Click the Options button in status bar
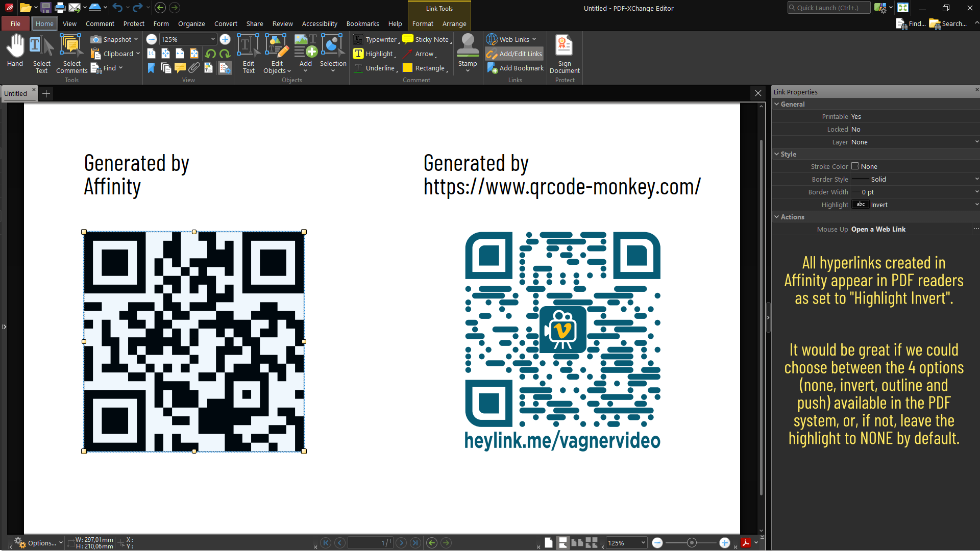Image resolution: width=980 pixels, height=551 pixels. pos(38,543)
